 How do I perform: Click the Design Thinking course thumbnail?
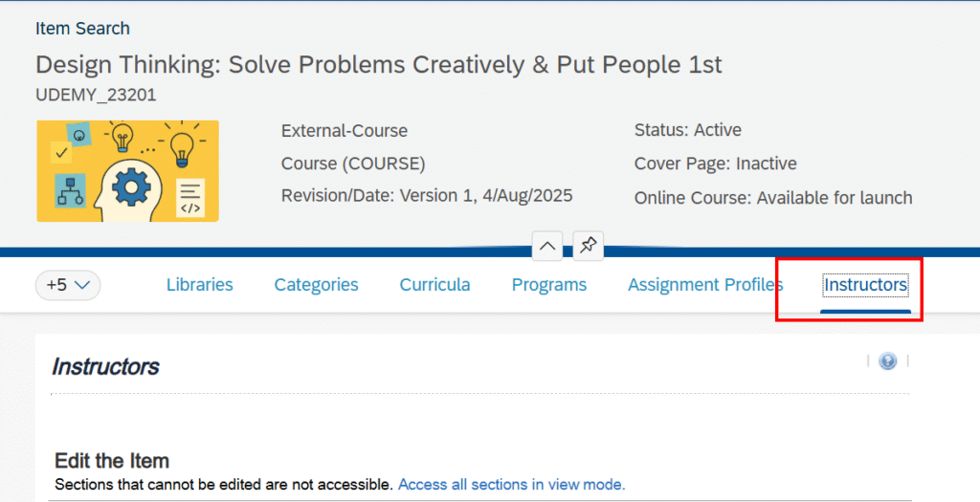point(127,171)
